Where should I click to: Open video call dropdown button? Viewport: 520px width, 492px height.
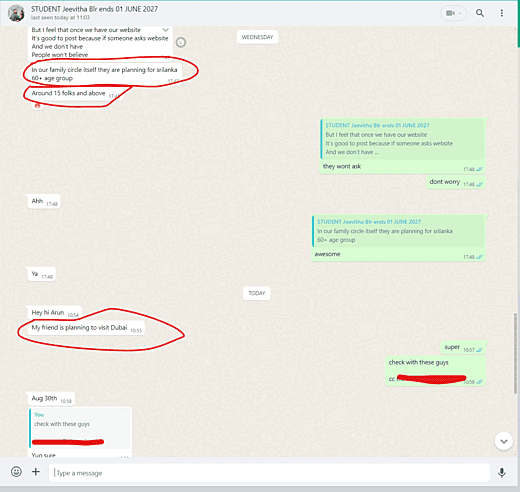click(453, 13)
